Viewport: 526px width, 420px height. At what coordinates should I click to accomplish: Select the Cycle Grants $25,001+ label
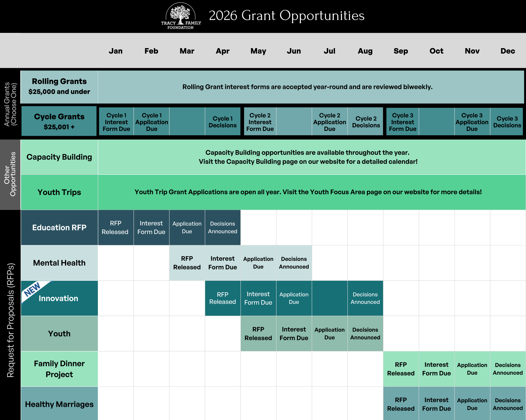(59, 121)
